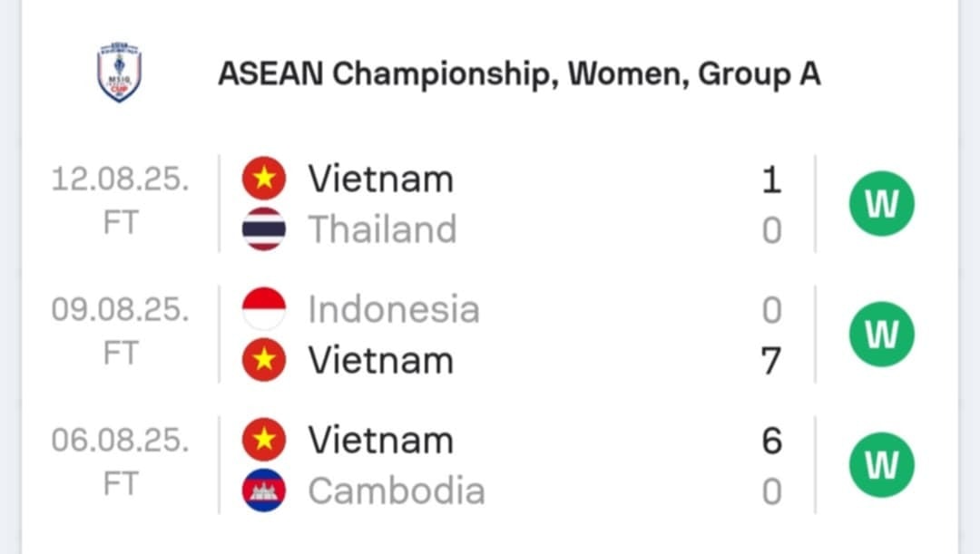Click green W badge for Indonesia match

pyautogui.click(x=881, y=335)
